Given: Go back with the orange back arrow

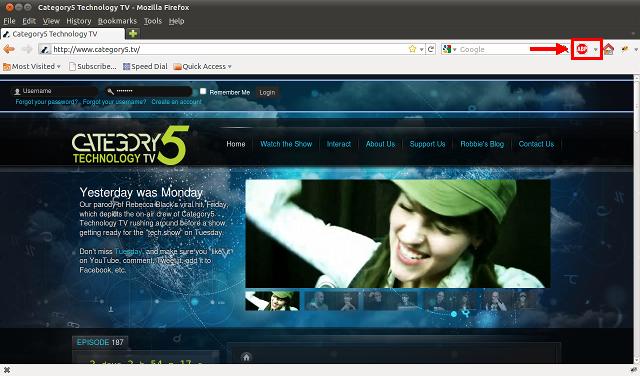Looking at the screenshot, I should (9, 49).
